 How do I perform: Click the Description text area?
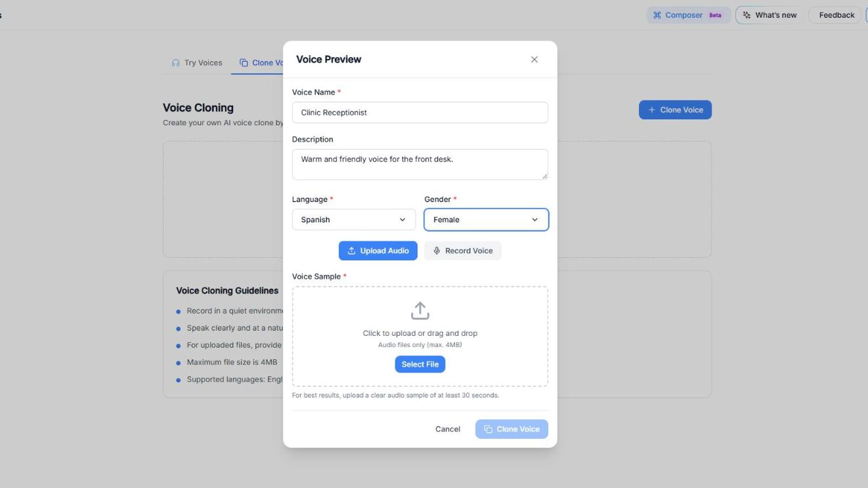pyautogui.click(x=420, y=164)
